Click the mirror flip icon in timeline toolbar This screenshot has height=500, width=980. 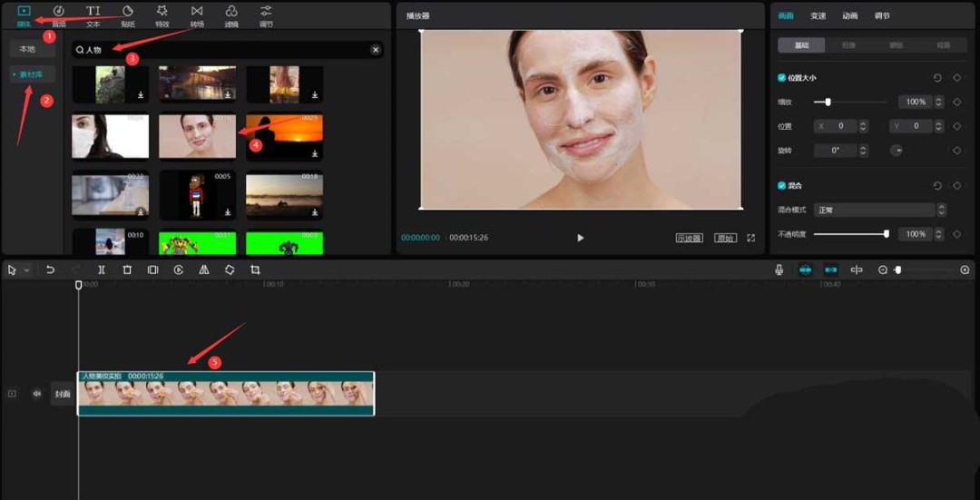pyautogui.click(x=204, y=270)
